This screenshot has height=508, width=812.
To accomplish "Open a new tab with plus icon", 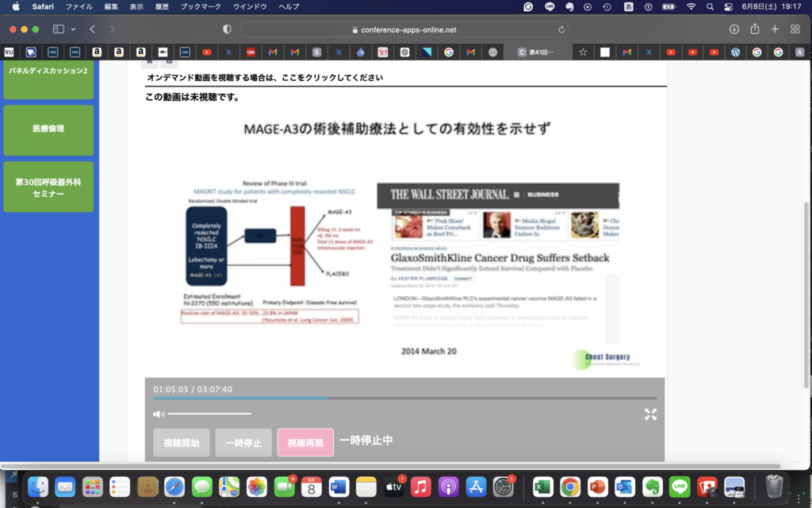I will (775, 29).
